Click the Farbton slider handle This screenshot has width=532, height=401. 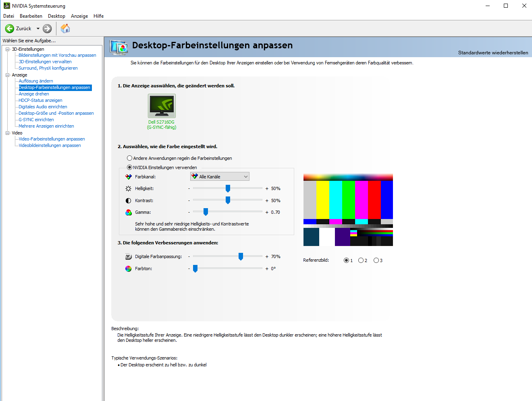(195, 269)
